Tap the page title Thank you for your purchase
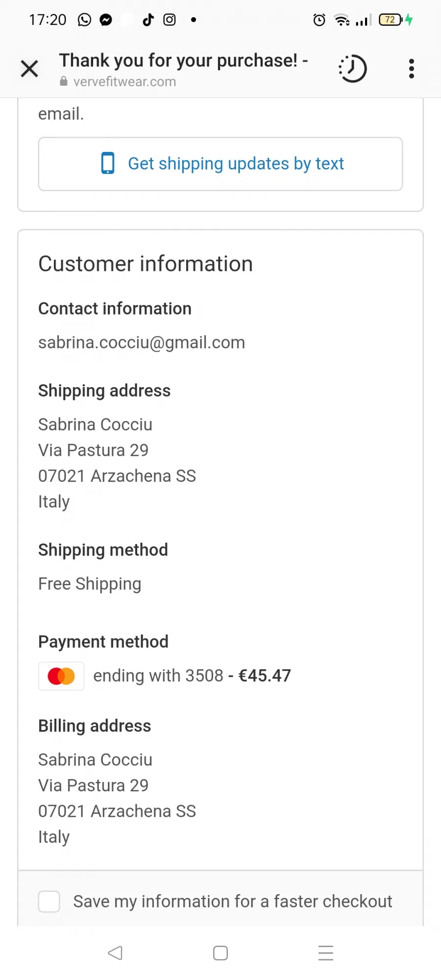 (184, 60)
